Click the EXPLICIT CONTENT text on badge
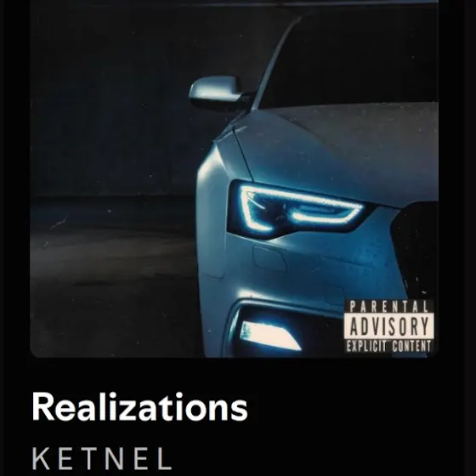 [x=389, y=346]
